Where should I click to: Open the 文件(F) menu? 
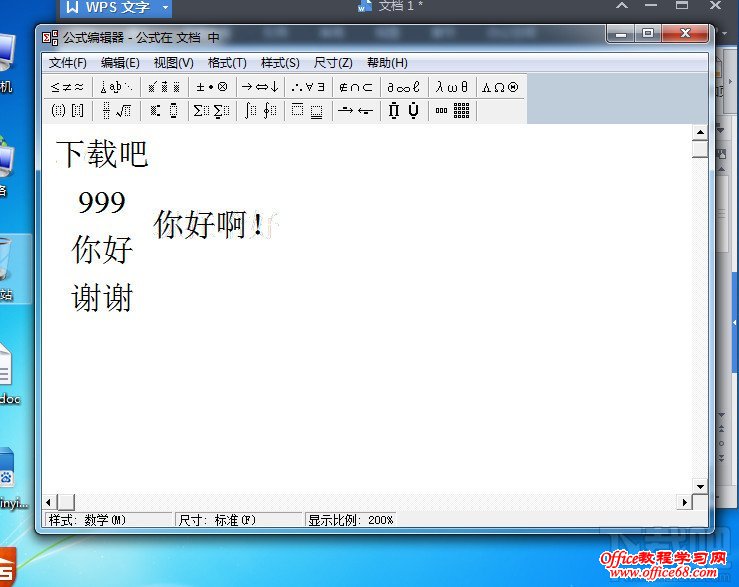click(x=68, y=63)
